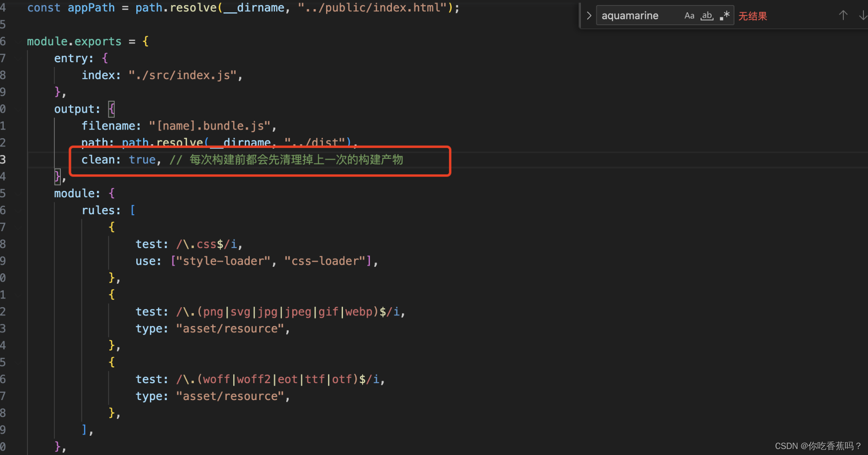Click "style-loader" string
Image resolution: width=868 pixels, height=455 pixels.
[224, 261]
